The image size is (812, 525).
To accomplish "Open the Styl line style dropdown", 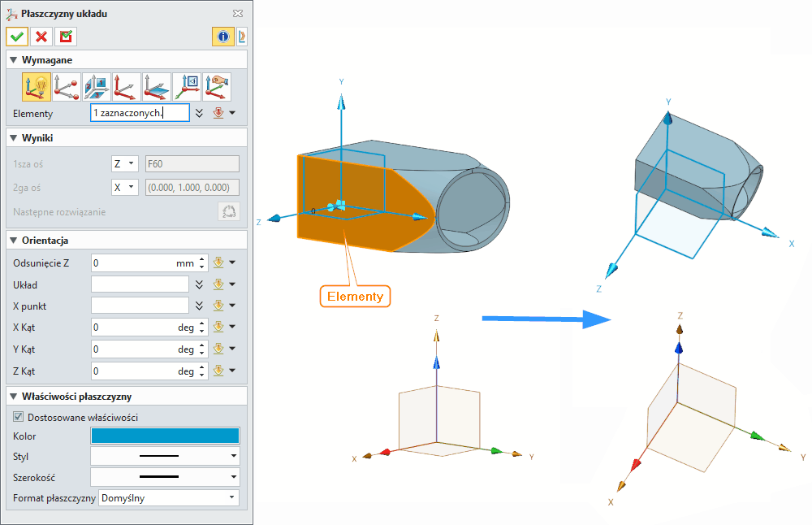I will (x=165, y=456).
